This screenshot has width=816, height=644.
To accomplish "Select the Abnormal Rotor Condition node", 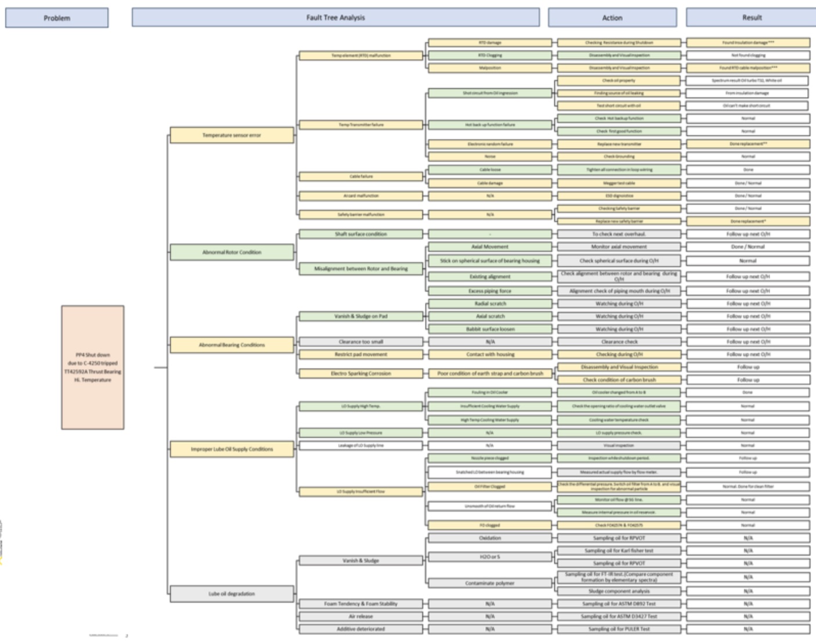I will (232, 252).
